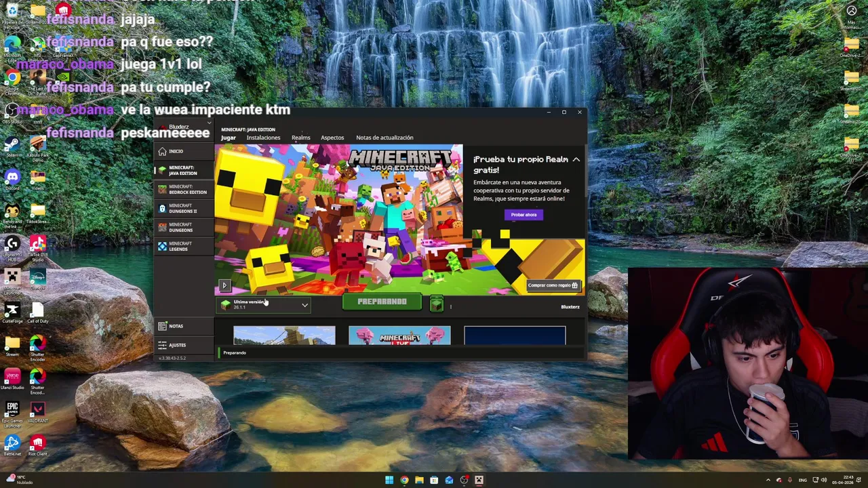This screenshot has width=868, height=488.
Task: Click Bluxterz username beside play bar
Action: [x=570, y=307]
